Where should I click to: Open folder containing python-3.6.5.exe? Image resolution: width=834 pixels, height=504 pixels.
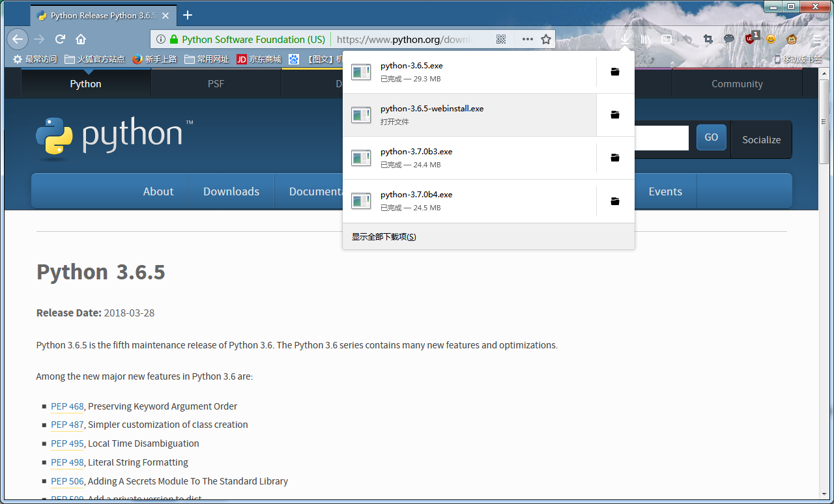pos(614,72)
